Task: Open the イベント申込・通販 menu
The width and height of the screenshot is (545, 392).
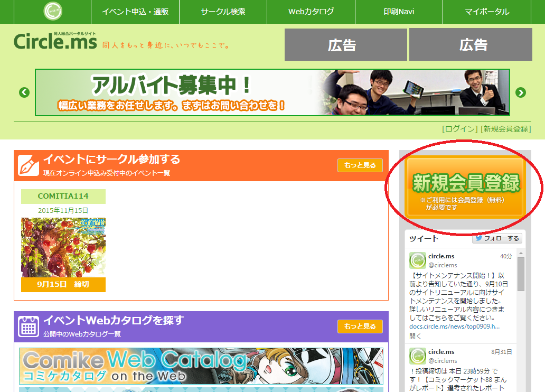Action: [135, 12]
